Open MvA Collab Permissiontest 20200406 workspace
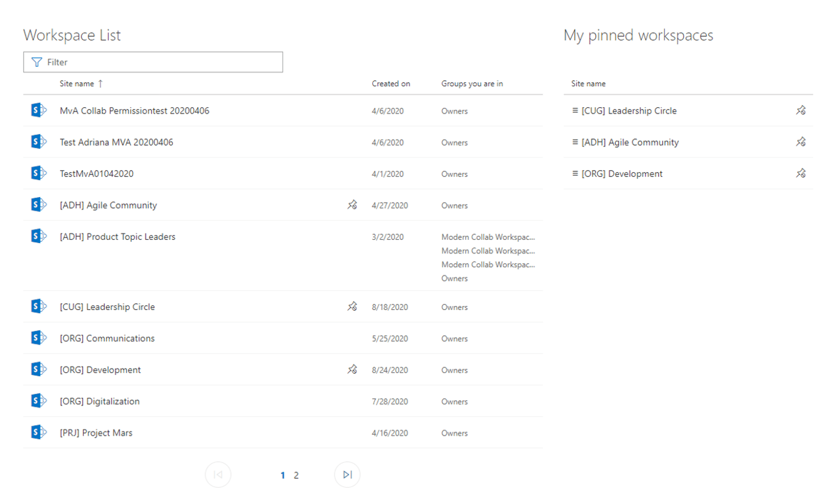Image resolution: width=834 pixels, height=504 pixels. click(135, 111)
